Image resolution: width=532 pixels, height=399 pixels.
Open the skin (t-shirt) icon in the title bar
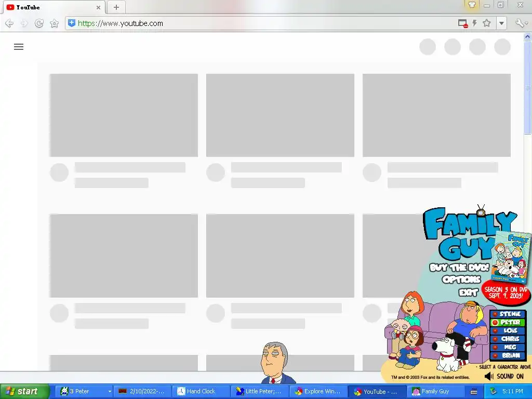(472, 5)
